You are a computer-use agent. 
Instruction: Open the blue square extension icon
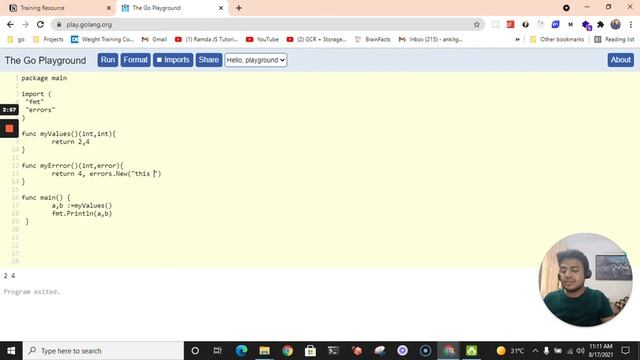point(556,24)
